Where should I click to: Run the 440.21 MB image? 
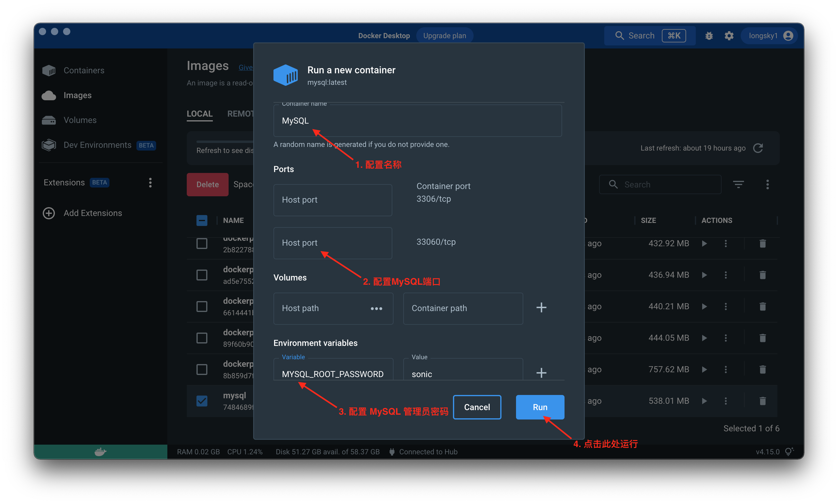click(x=704, y=306)
